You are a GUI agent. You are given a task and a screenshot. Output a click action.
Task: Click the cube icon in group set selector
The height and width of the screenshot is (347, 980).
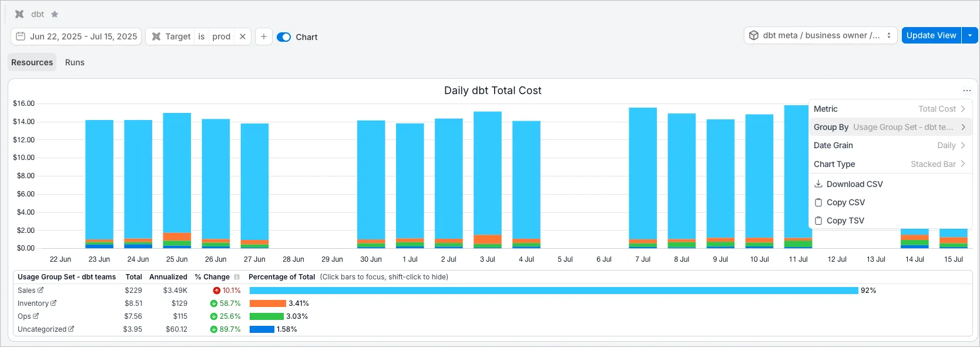click(x=754, y=35)
